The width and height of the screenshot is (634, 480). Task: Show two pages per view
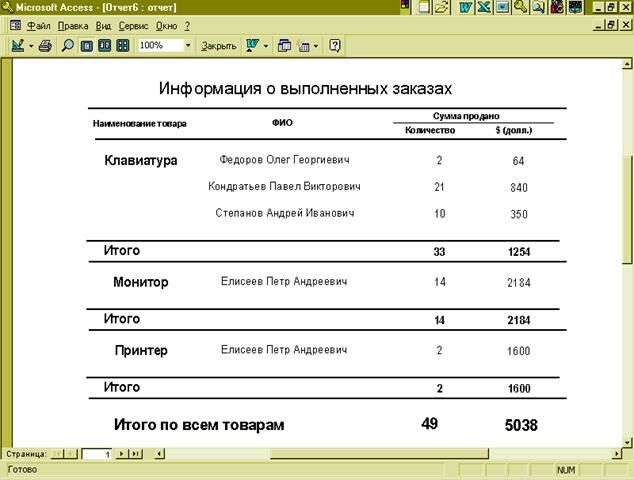[x=104, y=46]
